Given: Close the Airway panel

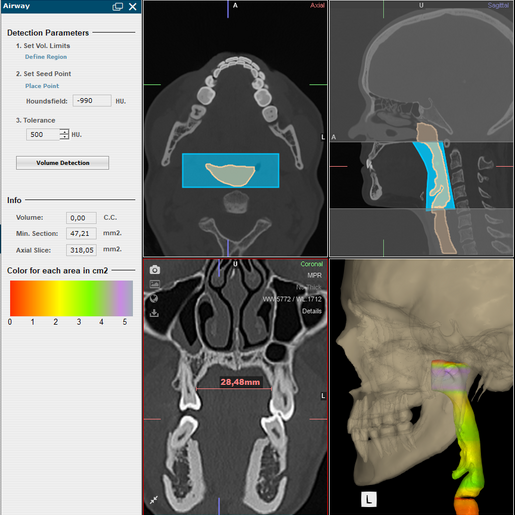Looking at the screenshot, I should tap(133, 7).
